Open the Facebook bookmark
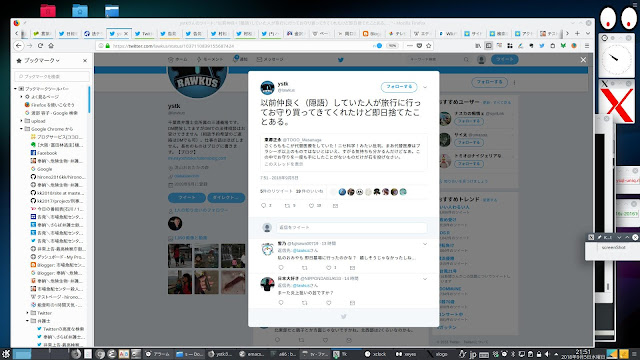This screenshot has width=640, height=360. coord(47,153)
